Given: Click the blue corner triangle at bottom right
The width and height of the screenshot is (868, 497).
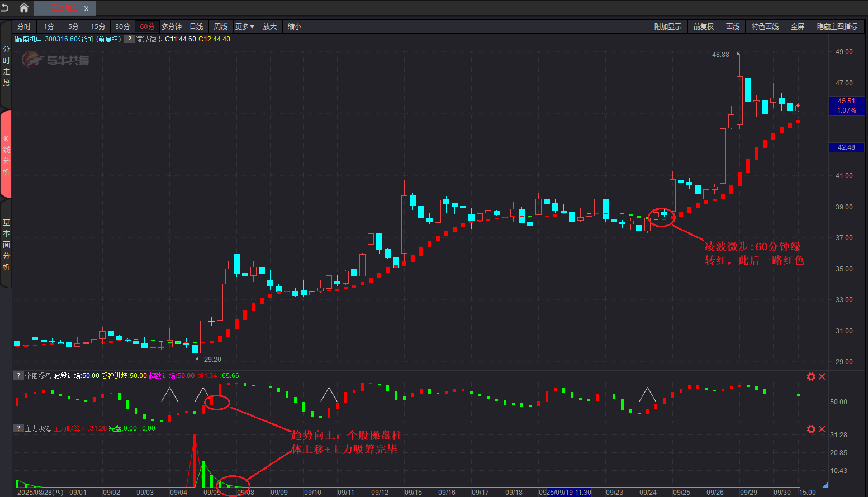Looking at the screenshot, I should (825, 484).
